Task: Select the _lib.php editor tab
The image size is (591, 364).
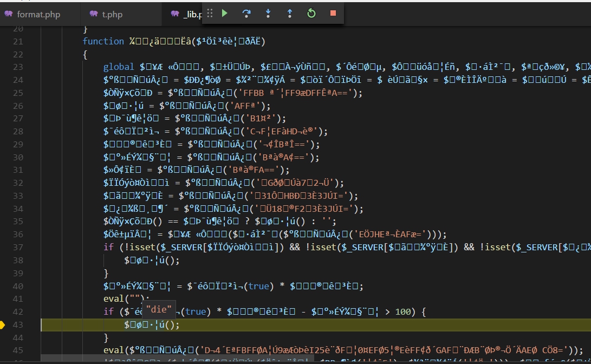Action: (183, 14)
